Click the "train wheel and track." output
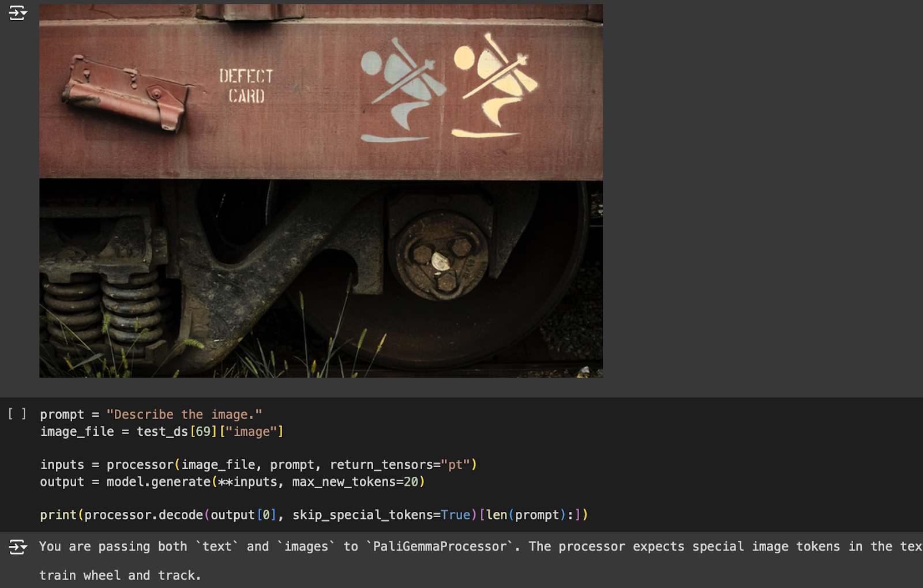Screen dimensions: 923x588 [120, 575]
